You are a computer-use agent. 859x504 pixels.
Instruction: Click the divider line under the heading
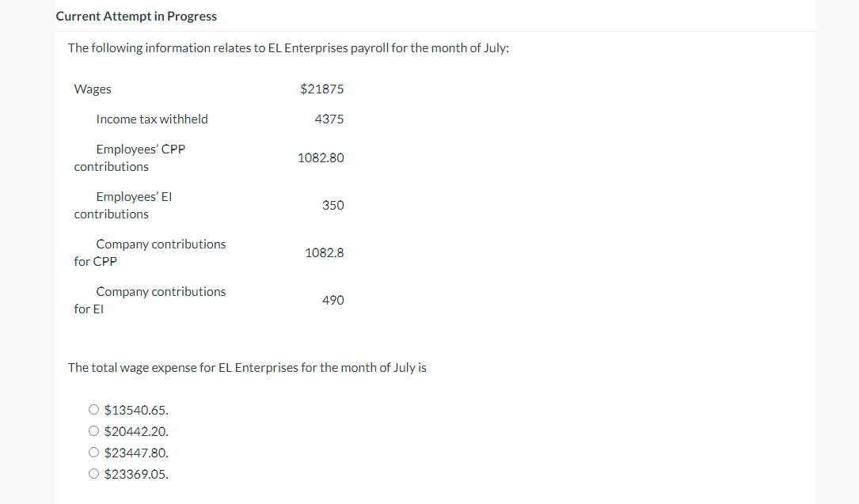(x=435, y=31)
